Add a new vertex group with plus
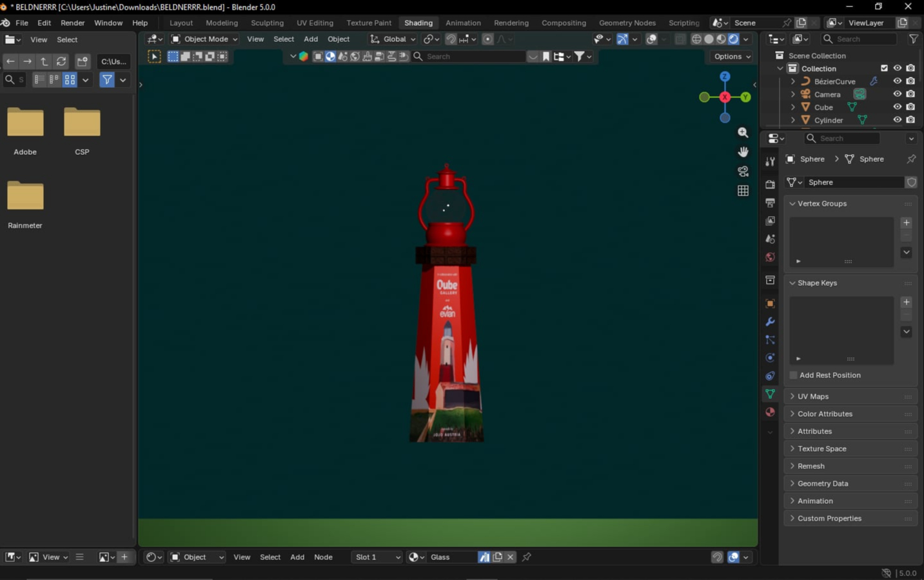 click(906, 223)
